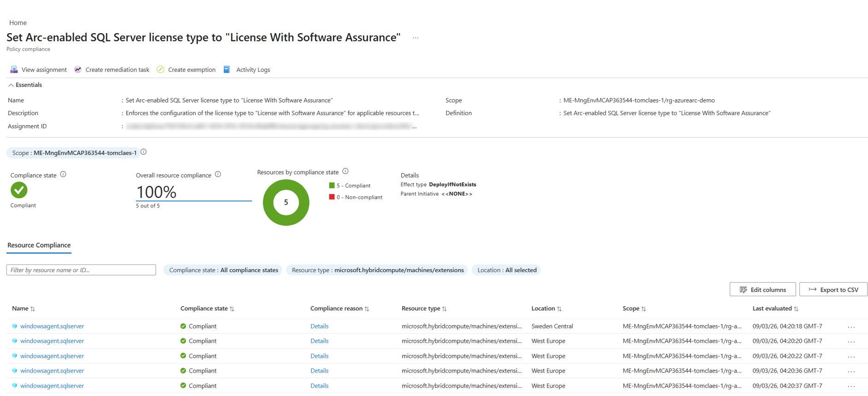This screenshot has height=396, width=868.
Task: Click the green Compliant legend swatch
Action: (x=332, y=185)
